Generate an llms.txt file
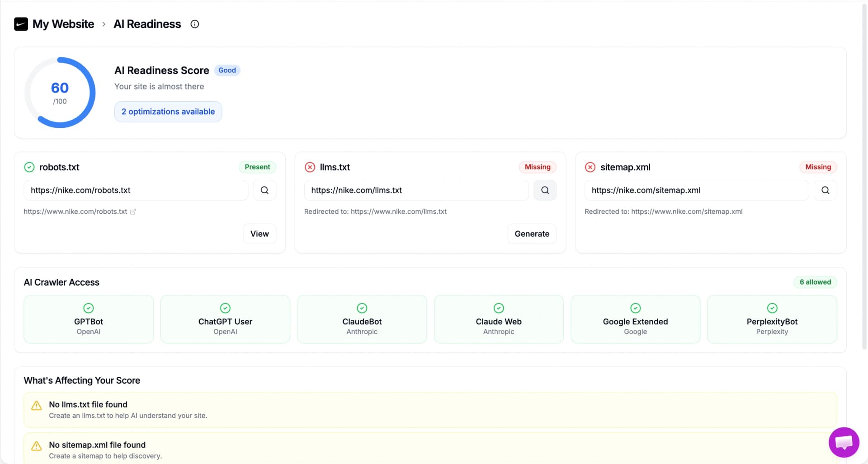868x464 pixels. click(532, 234)
